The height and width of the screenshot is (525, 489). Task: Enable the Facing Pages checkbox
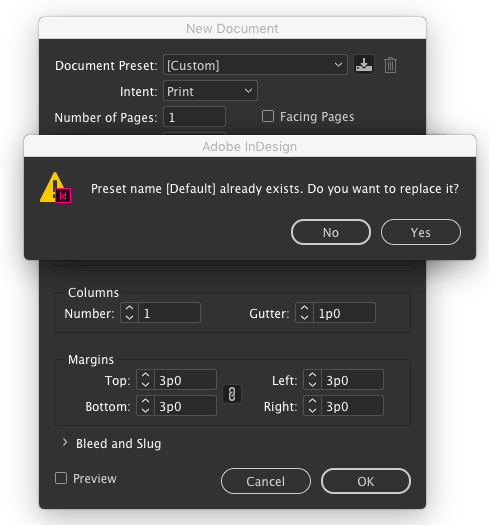(x=268, y=117)
